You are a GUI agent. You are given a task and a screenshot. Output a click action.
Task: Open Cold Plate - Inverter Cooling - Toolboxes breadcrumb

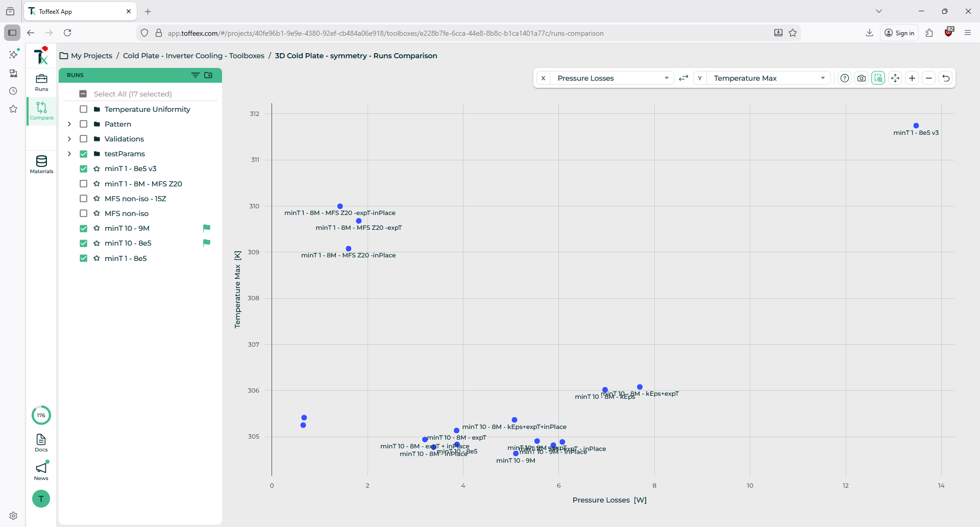pyautogui.click(x=193, y=56)
